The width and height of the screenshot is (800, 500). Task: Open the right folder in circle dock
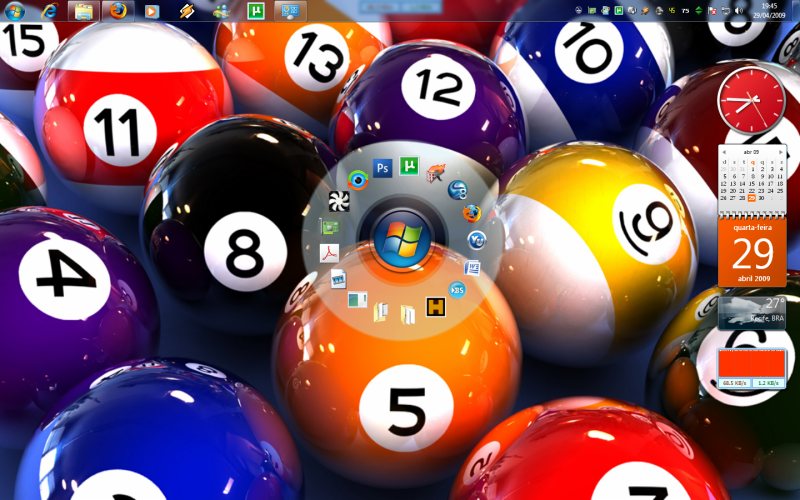pyautogui.click(x=408, y=314)
